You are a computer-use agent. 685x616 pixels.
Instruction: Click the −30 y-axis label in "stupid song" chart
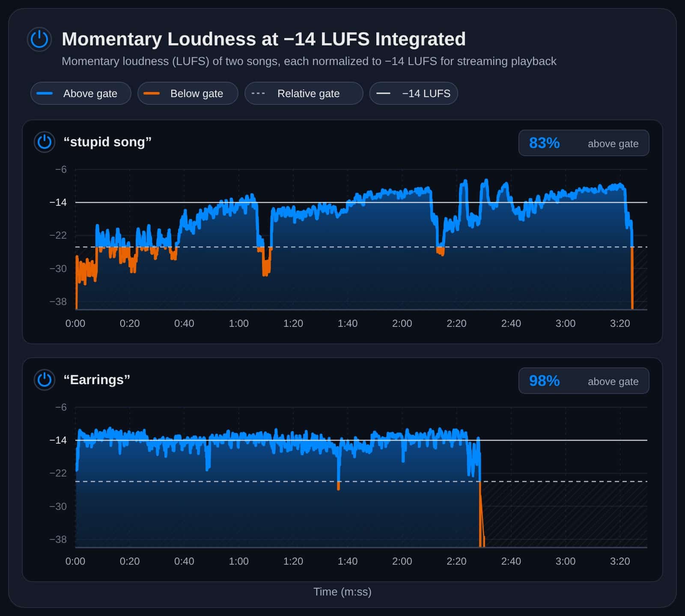(x=58, y=269)
